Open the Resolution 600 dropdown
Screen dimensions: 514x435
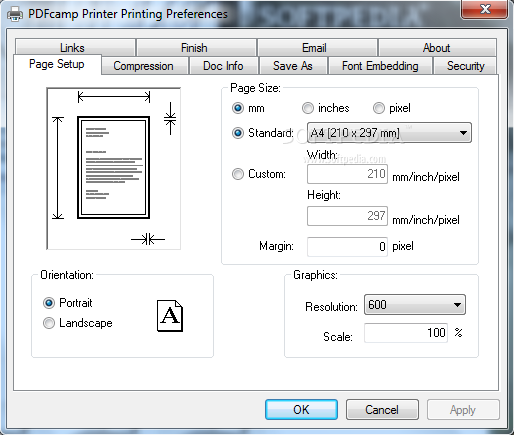(x=415, y=304)
